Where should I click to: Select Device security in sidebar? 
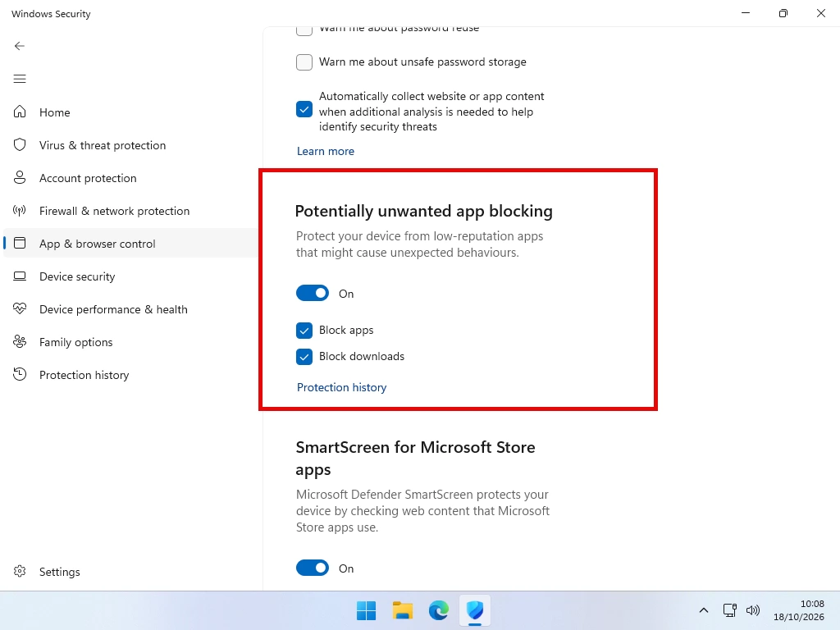click(77, 276)
